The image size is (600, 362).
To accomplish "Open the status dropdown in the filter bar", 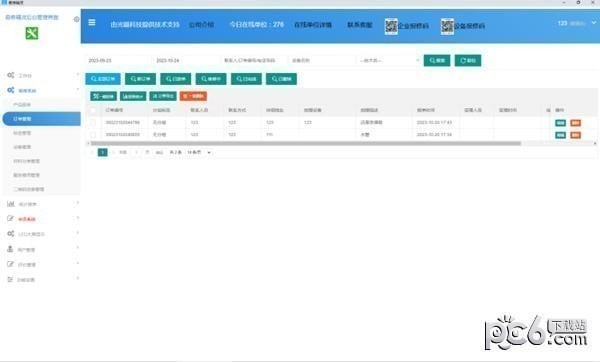I will point(388,60).
